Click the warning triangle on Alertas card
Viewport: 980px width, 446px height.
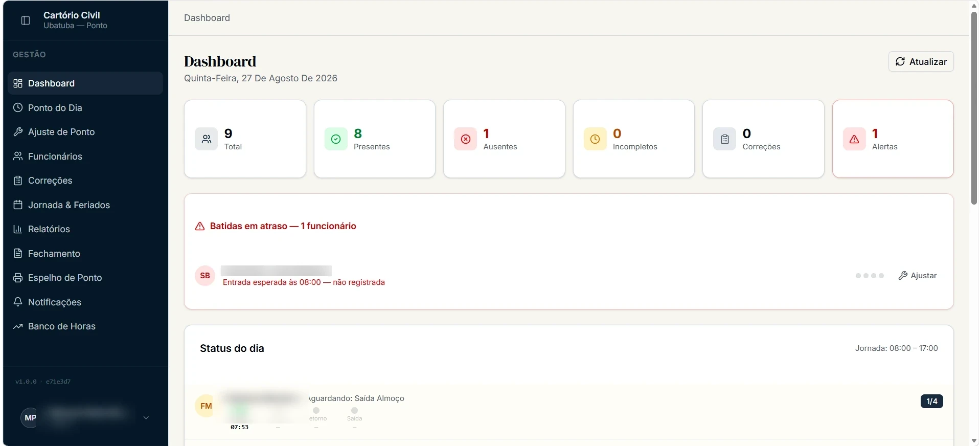[x=854, y=139]
